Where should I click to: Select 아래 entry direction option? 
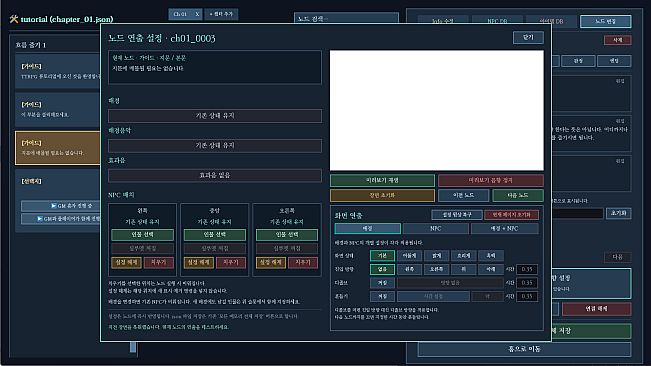pos(491,269)
